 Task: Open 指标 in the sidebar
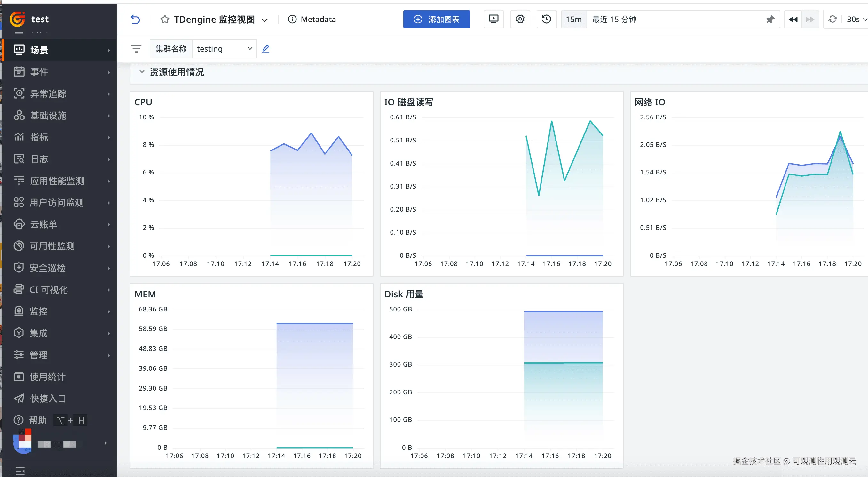point(59,137)
